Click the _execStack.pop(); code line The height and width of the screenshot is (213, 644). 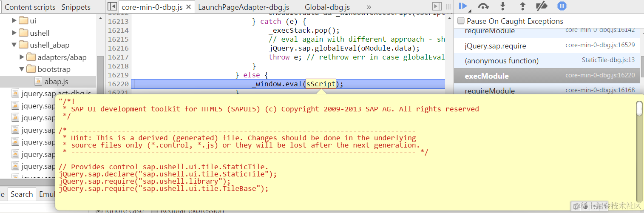click(x=304, y=30)
